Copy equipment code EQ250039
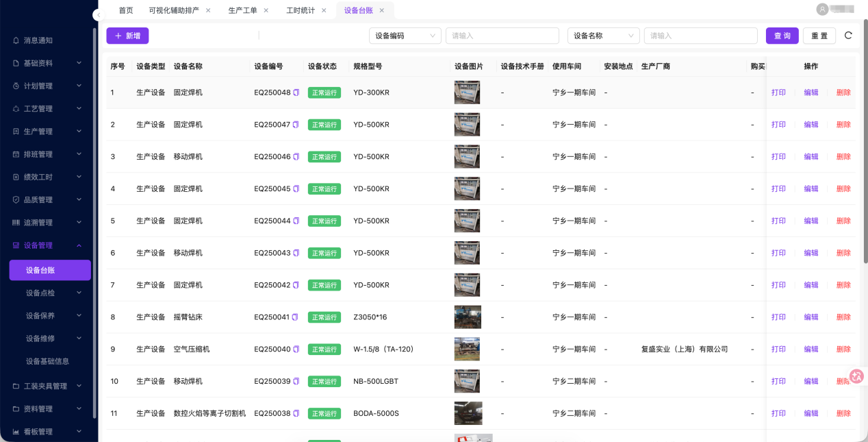The width and height of the screenshot is (868, 442). pos(296,381)
